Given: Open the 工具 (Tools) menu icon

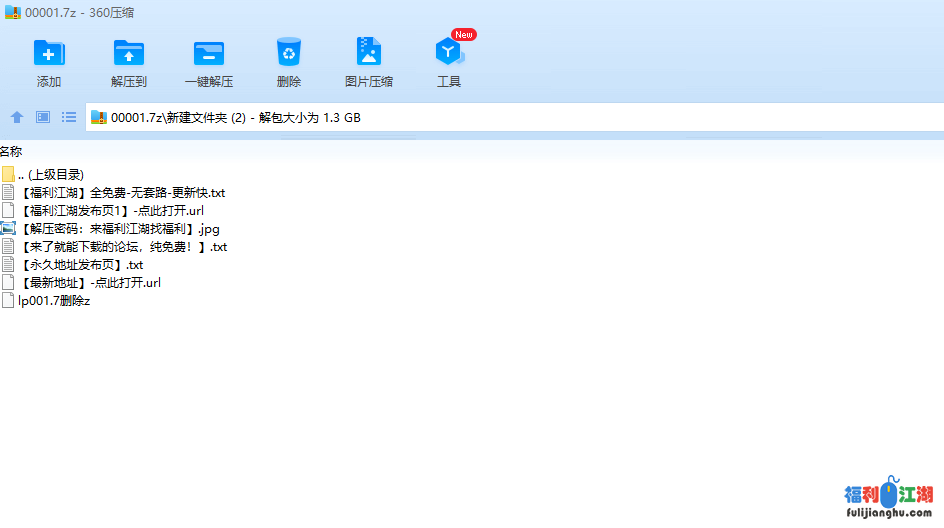Looking at the screenshot, I should pyautogui.click(x=448, y=53).
